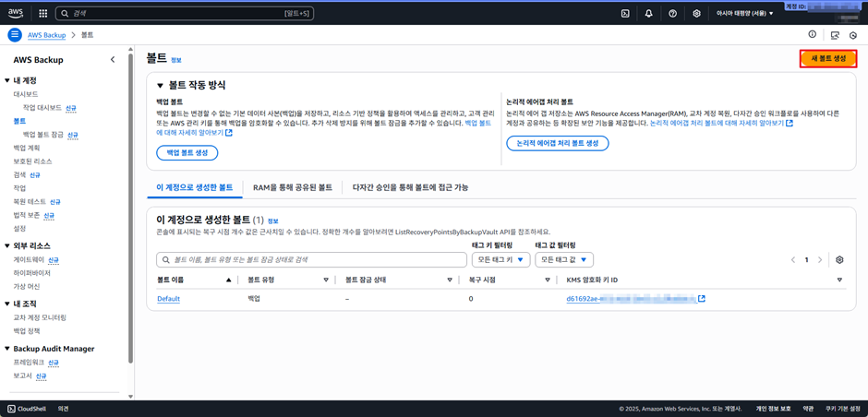Open the notifications bell
Viewport: 868px width, 417px height.
click(648, 14)
